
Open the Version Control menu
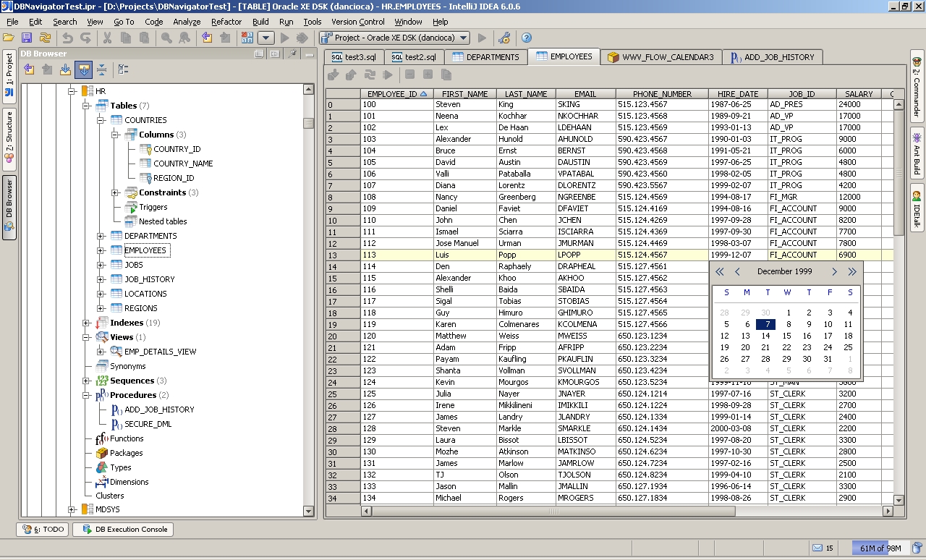tap(358, 22)
